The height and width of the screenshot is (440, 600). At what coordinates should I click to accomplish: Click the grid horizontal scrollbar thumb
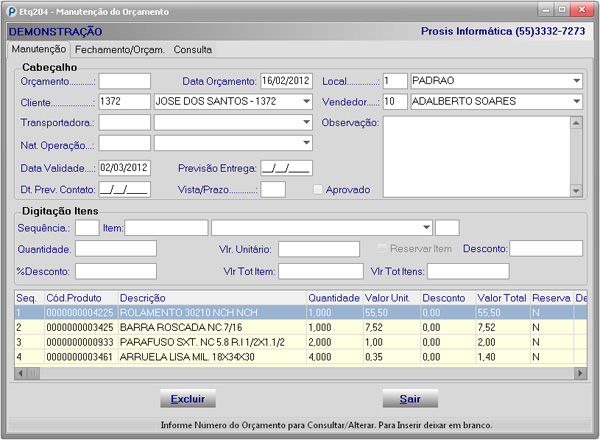pos(33,373)
